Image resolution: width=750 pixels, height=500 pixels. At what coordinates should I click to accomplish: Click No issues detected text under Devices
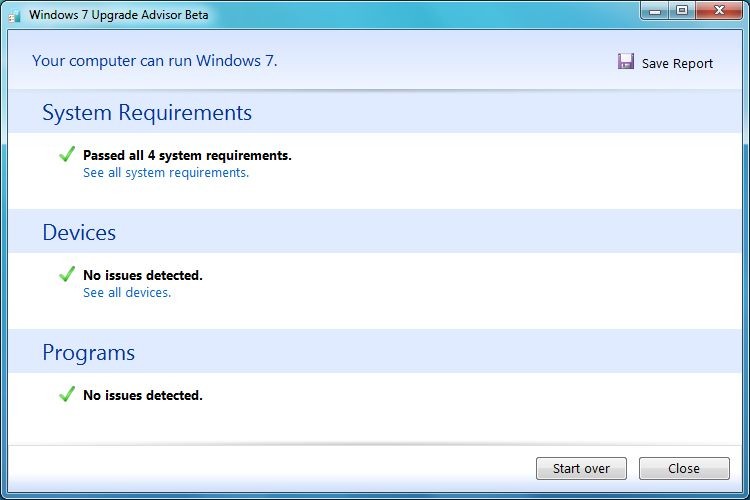click(x=143, y=275)
